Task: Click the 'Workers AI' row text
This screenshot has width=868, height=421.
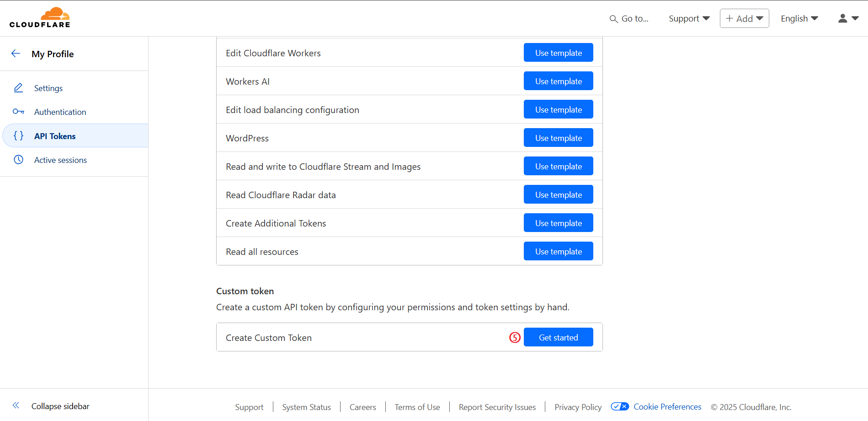Action: [248, 81]
